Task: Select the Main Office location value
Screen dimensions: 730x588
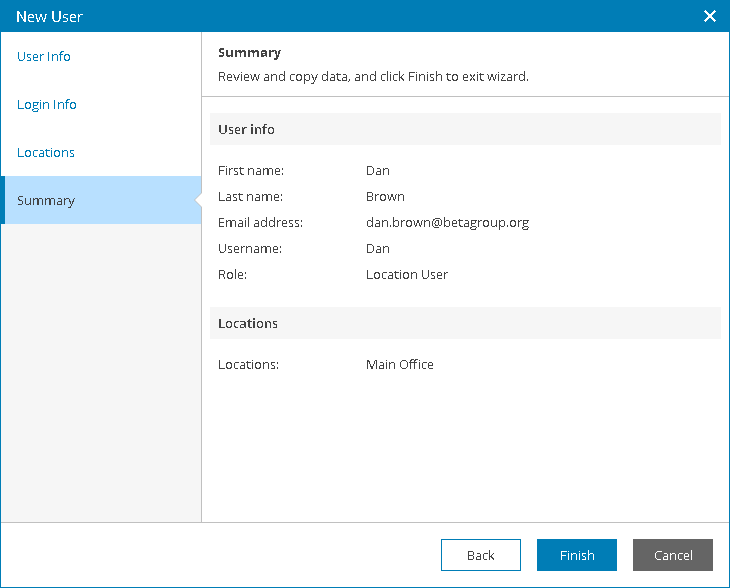Action: [x=399, y=365]
